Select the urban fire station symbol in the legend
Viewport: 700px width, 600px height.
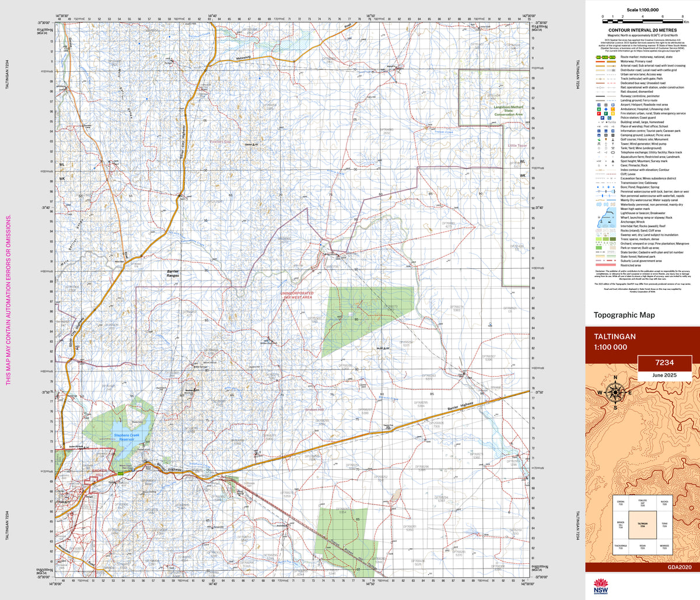[599, 114]
